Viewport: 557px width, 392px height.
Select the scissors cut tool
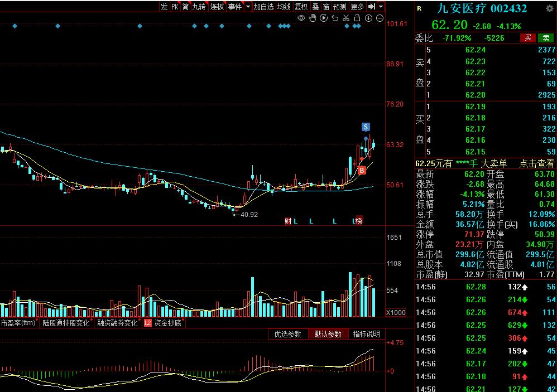(x=346, y=18)
